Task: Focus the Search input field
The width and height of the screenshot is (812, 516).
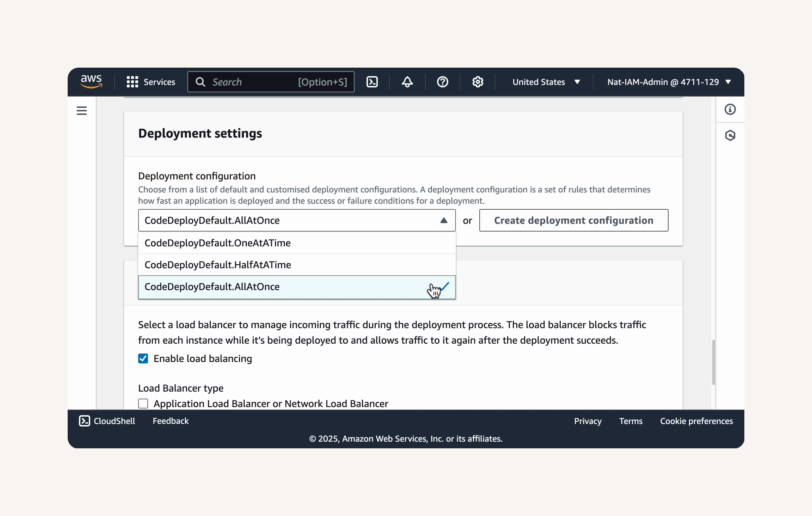Action: tap(271, 82)
